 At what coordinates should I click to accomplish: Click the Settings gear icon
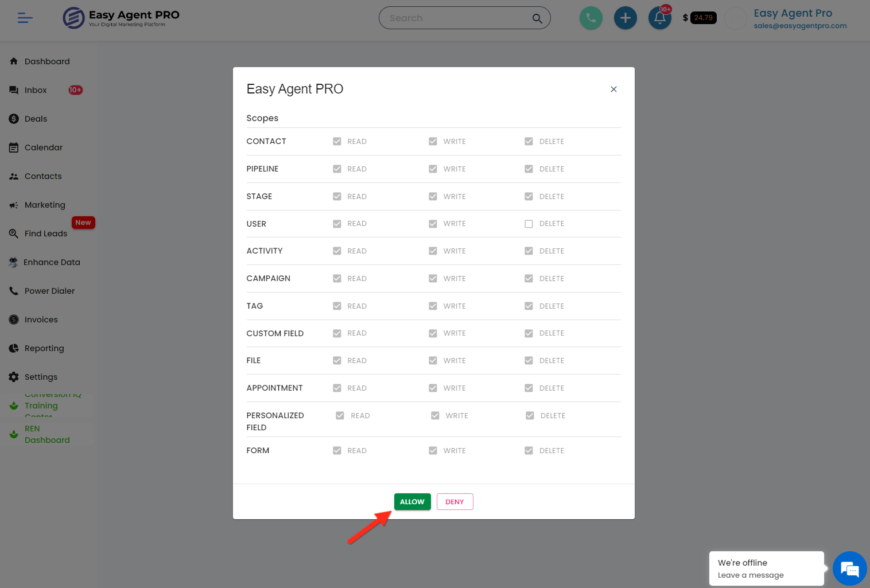click(14, 377)
